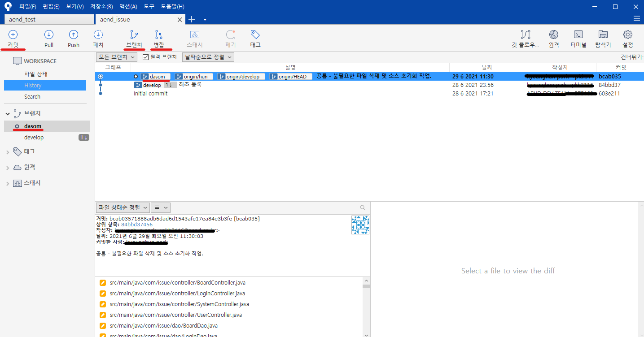Select the 최초 등록 commit row

point(369,85)
